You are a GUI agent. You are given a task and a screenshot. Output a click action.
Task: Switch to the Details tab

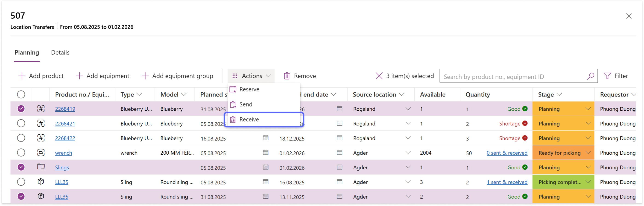(x=60, y=53)
